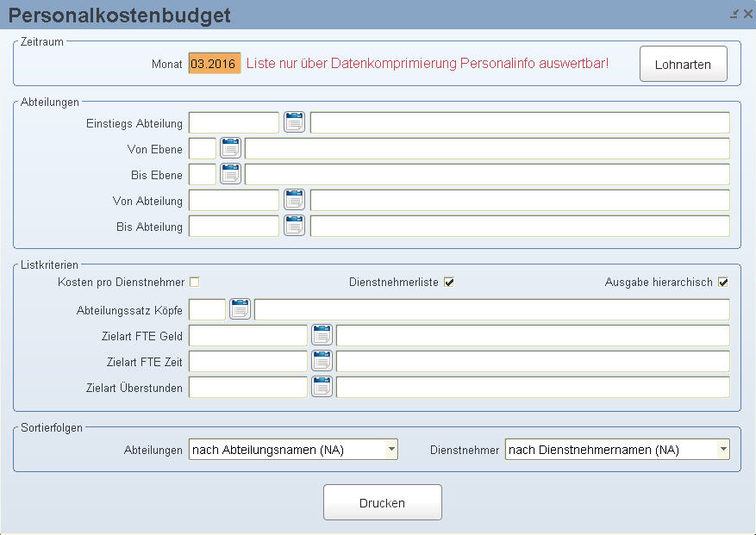Select the Monat field showing 03.2016
Screen dimensions: 756x535
coord(215,63)
